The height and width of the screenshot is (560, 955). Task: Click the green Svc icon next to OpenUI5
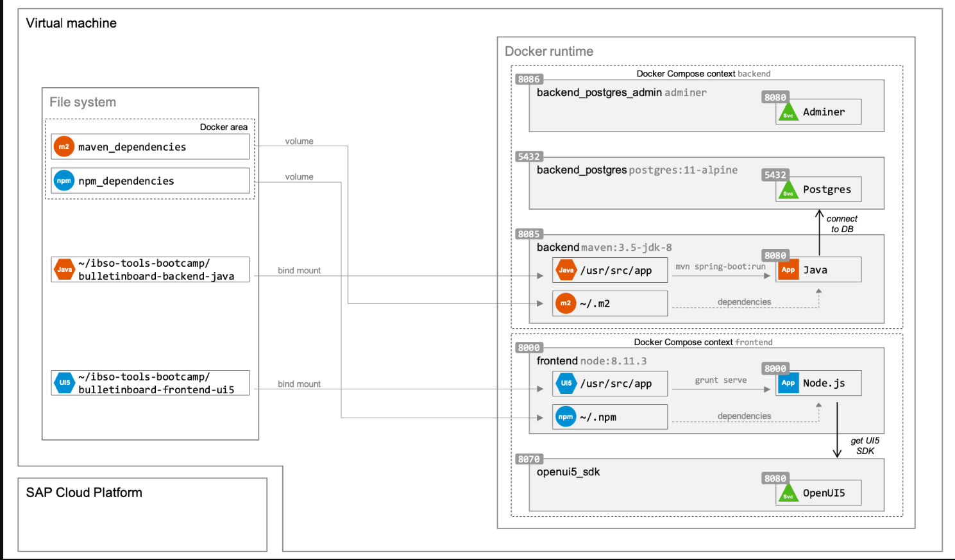click(x=788, y=495)
